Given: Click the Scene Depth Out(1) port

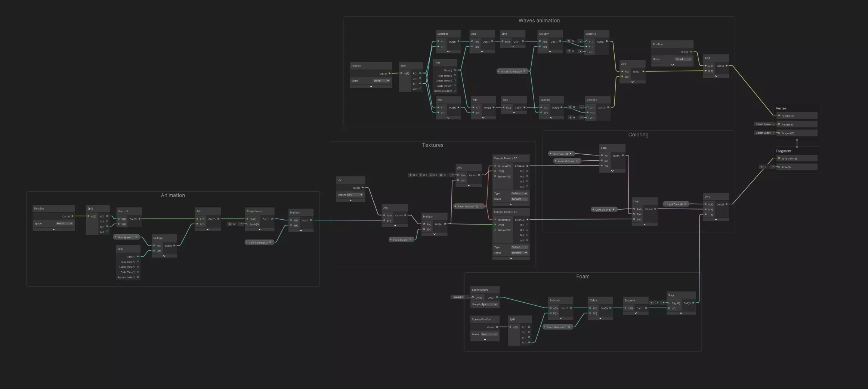Looking at the screenshot, I should pyautogui.click(x=497, y=297).
